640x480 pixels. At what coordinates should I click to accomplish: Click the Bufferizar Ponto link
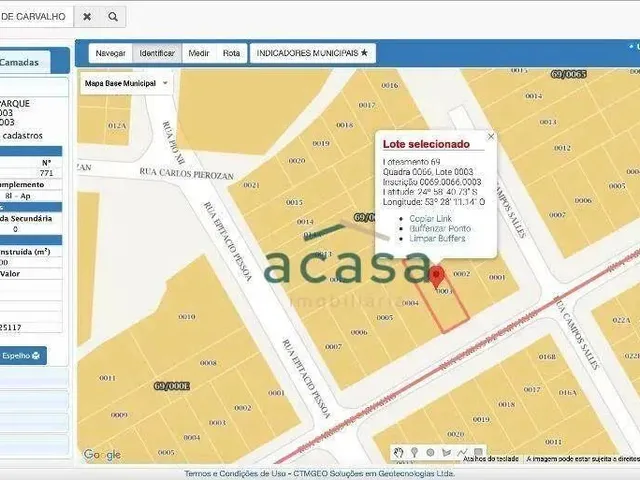(x=440, y=229)
